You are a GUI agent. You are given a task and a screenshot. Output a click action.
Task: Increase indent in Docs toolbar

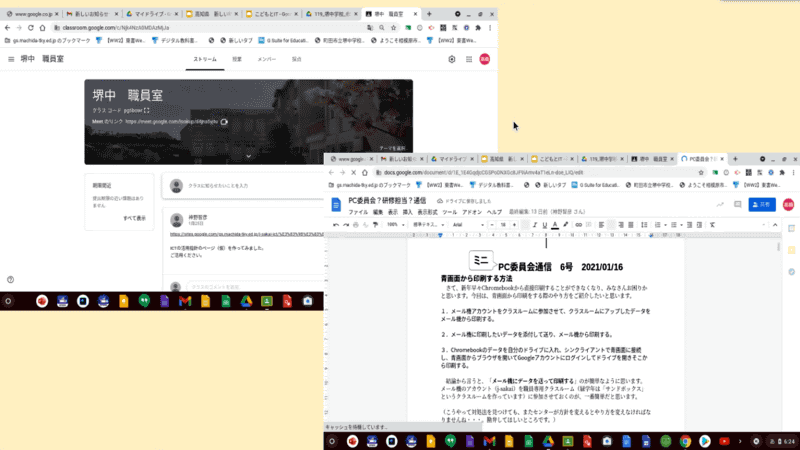(699, 225)
